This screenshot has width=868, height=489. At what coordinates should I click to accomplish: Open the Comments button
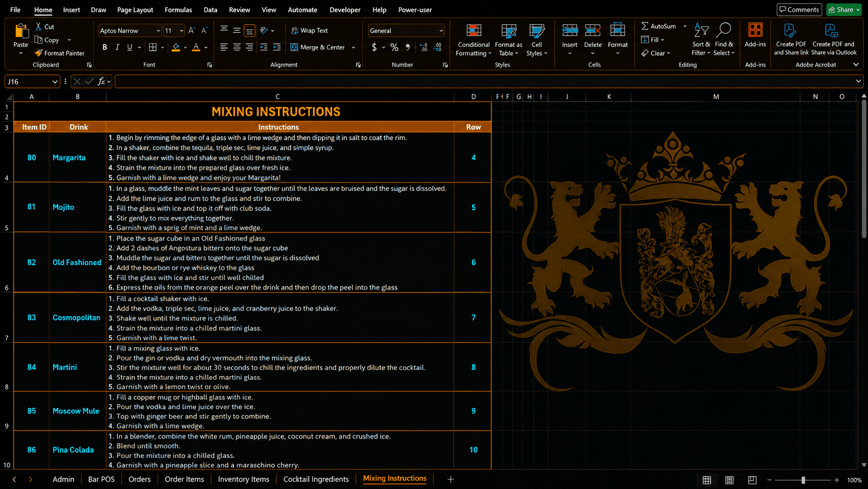pyautogui.click(x=799, y=9)
